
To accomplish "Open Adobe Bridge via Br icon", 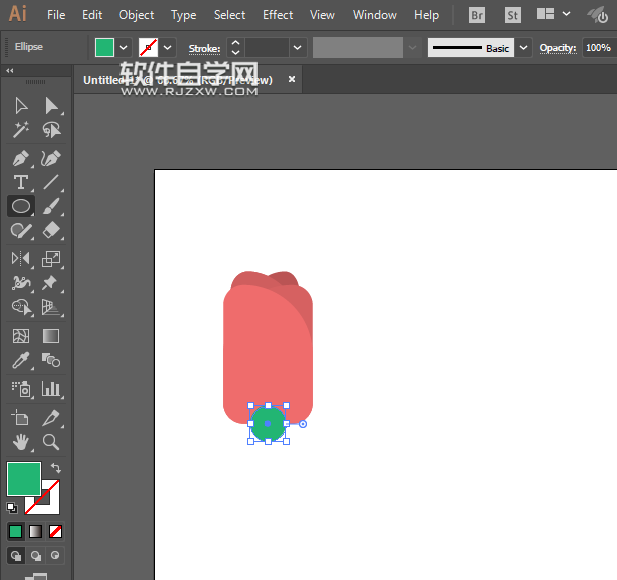I will pos(477,15).
